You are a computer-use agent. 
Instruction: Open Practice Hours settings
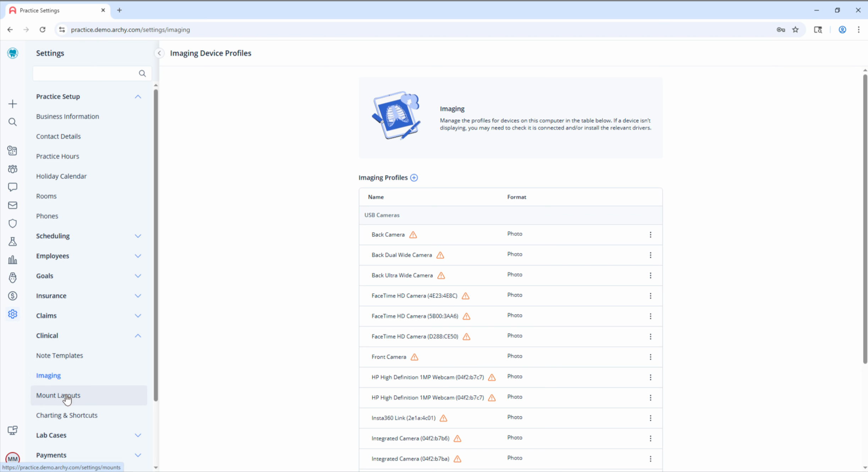tap(57, 156)
